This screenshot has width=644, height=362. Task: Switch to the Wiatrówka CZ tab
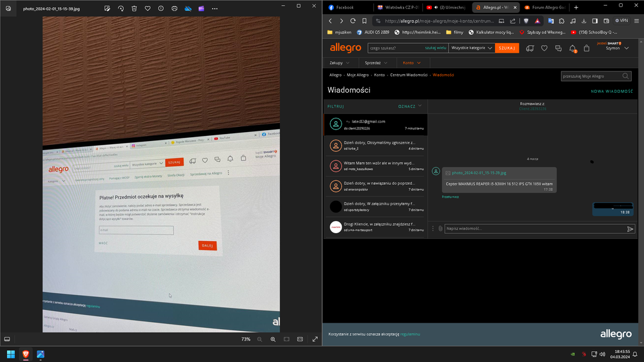pos(398,7)
